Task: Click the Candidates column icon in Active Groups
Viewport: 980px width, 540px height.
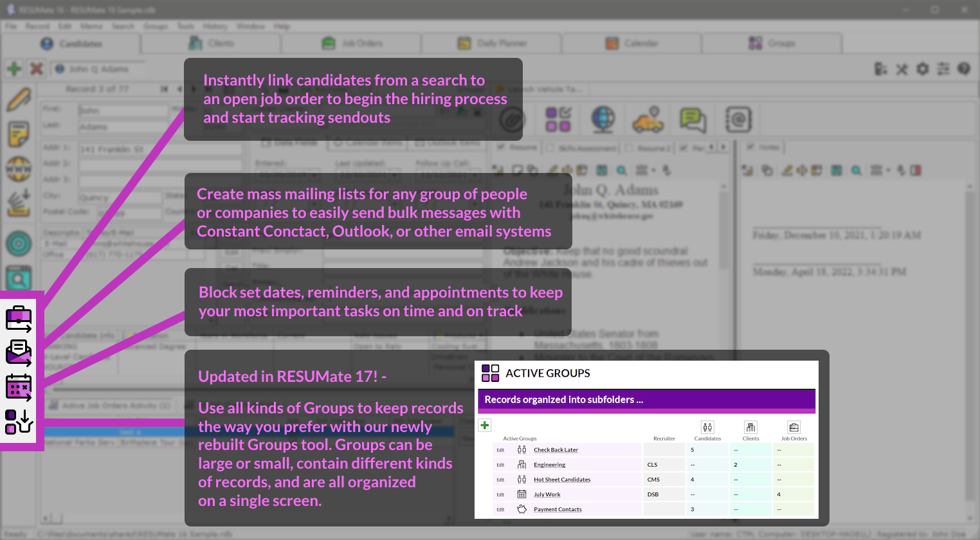Action: [707, 428]
